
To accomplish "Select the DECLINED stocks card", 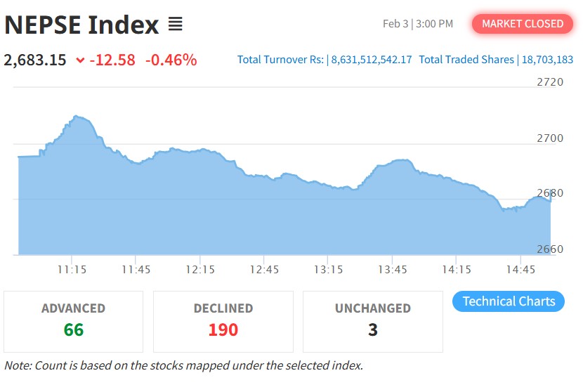I will (x=223, y=321).
